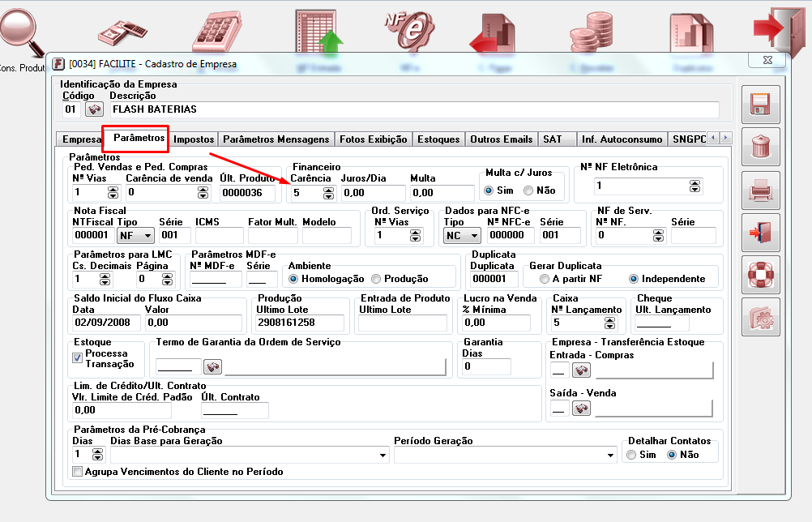Click the trash bin delete icon
812x522 pixels.
pyautogui.click(x=760, y=147)
